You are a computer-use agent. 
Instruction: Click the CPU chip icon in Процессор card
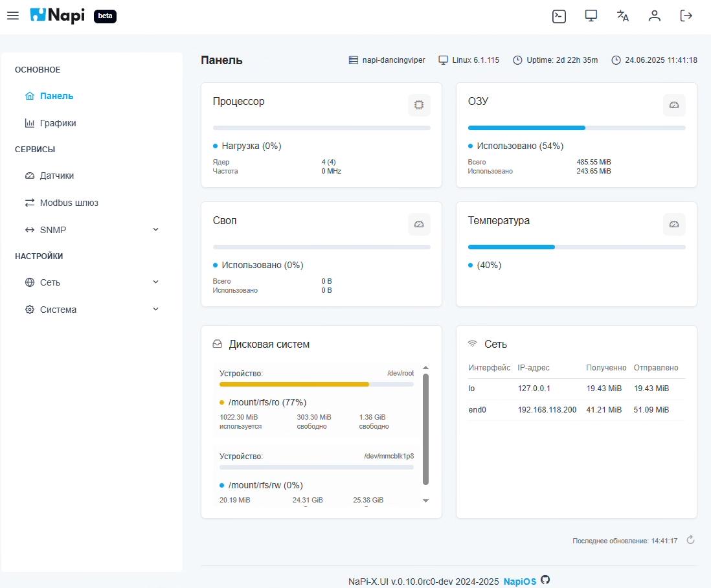(x=419, y=105)
